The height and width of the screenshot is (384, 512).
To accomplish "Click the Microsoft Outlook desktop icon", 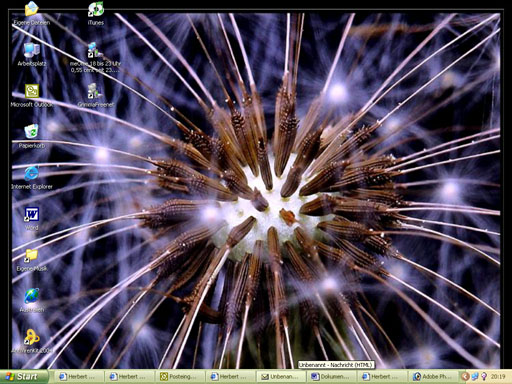I will (32, 95).
